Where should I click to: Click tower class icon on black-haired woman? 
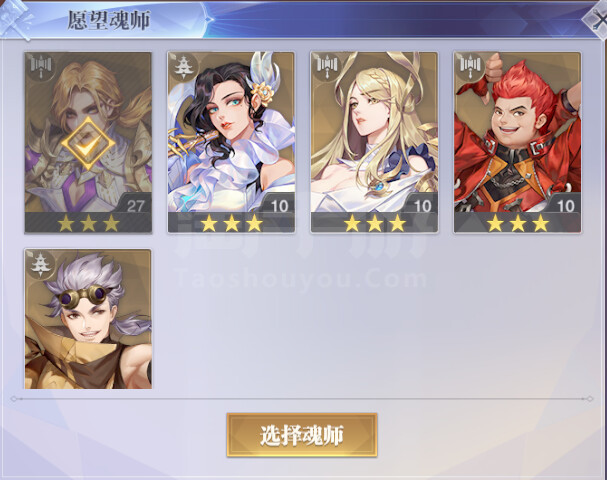point(184,68)
